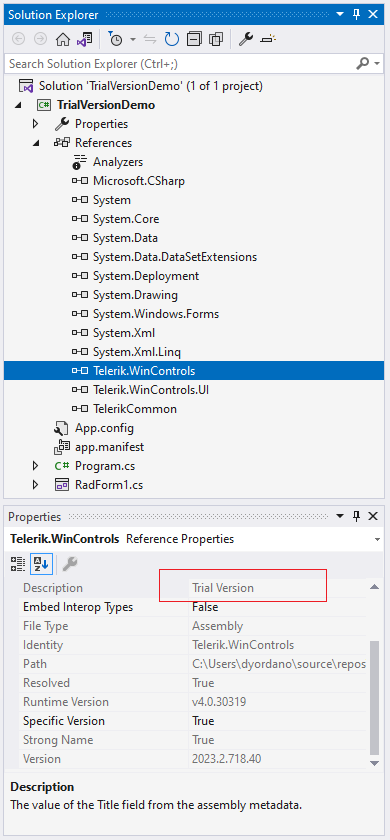Click the Properties grid scroll down arrow
Image resolution: width=390 pixels, height=840 pixels.
click(374, 762)
